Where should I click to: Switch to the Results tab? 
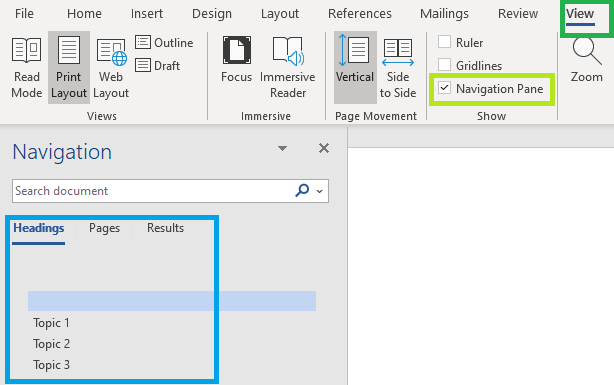coord(165,228)
